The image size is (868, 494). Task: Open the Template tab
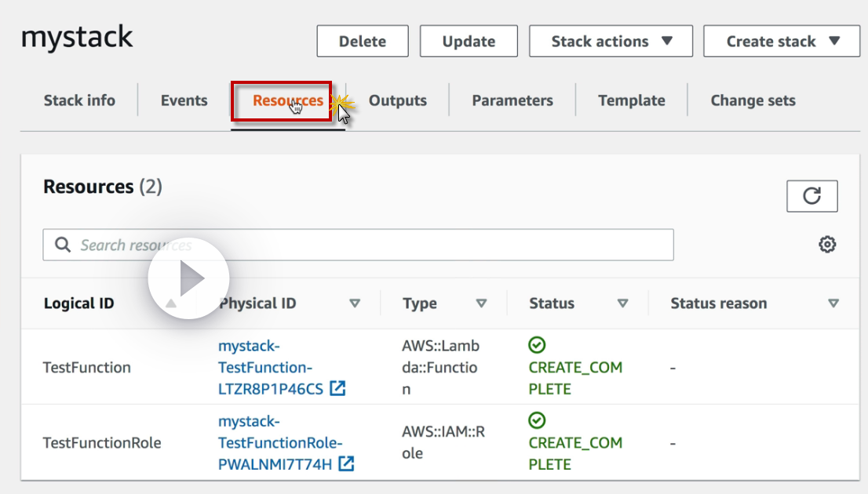tap(631, 100)
